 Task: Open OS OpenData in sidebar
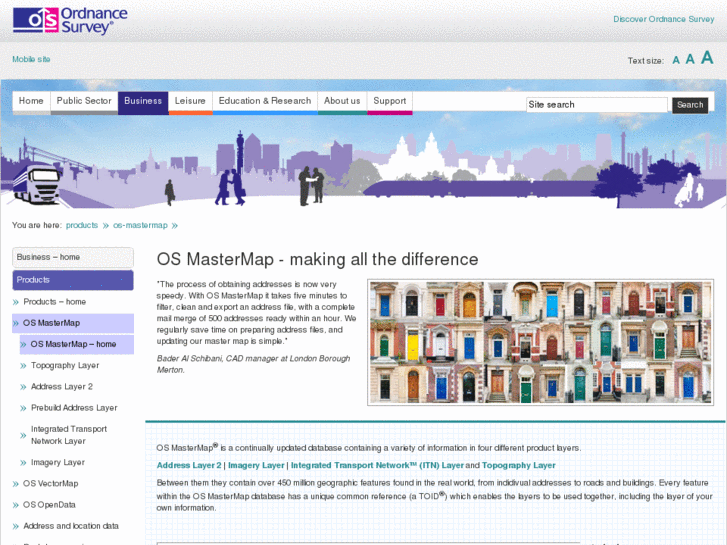(x=49, y=505)
